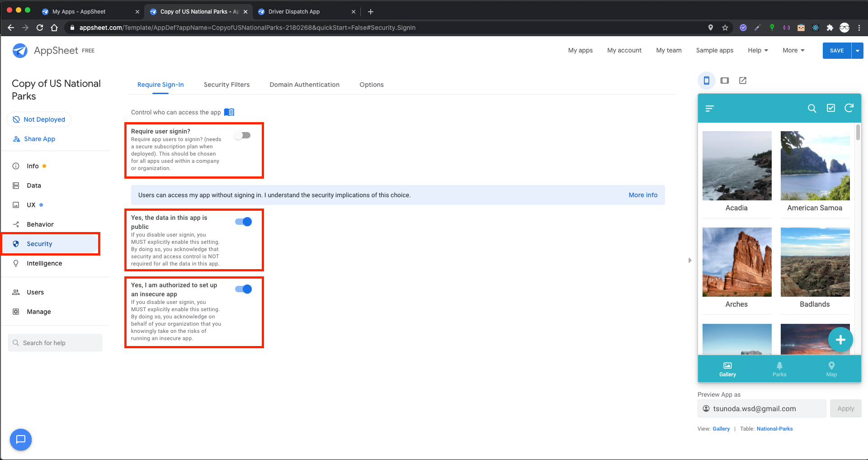The width and height of the screenshot is (868, 460).
Task: Open a new browser tab
Action: pos(371,12)
